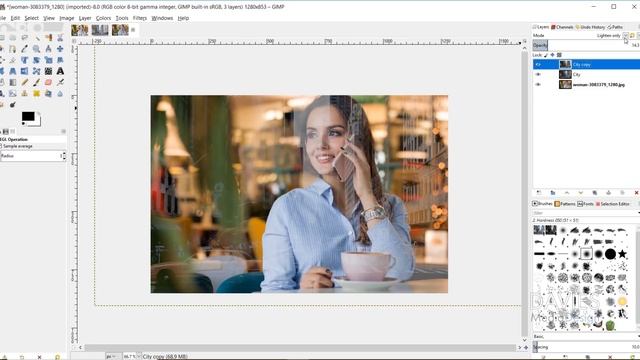Viewport: 640px width, 360px height.
Task: Switch to the Undo History tab
Action: pos(590,27)
